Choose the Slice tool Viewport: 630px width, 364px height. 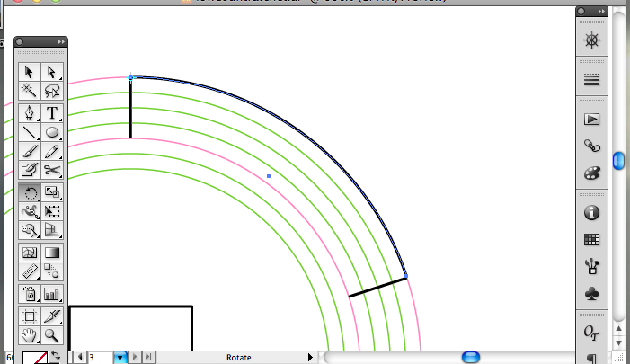click(x=52, y=316)
